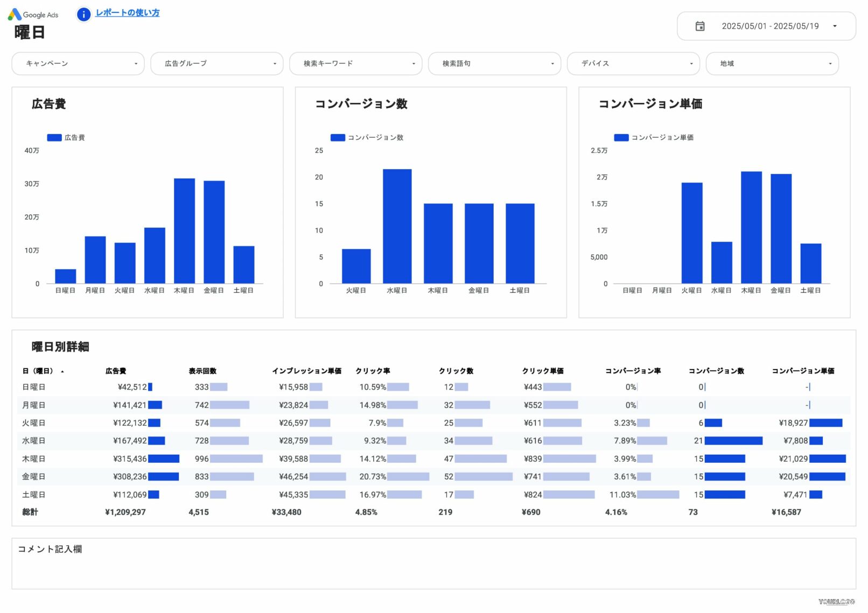The height and width of the screenshot is (613, 868).
Task: Click the blue info circle icon
Action: (x=83, y=15)
